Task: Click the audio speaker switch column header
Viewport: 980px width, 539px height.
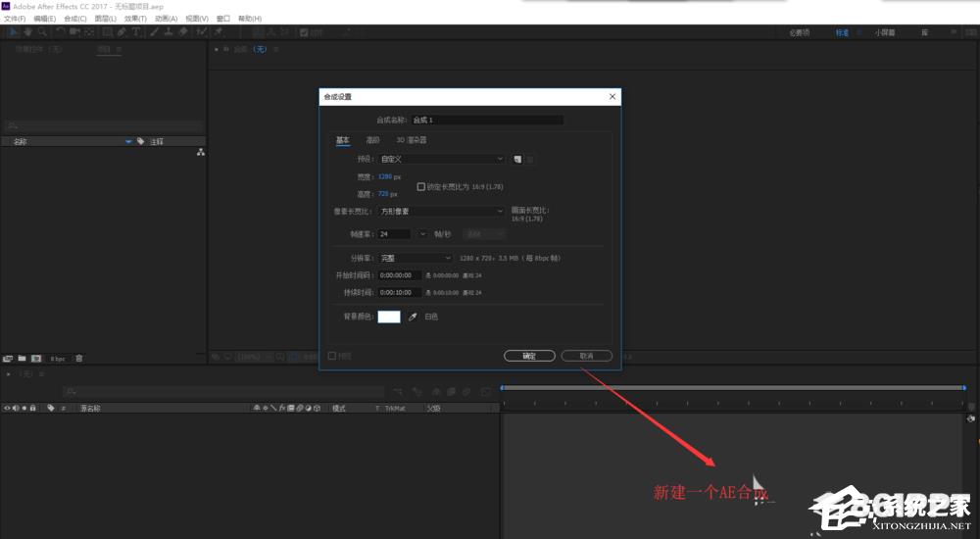Action: point(16,408)
